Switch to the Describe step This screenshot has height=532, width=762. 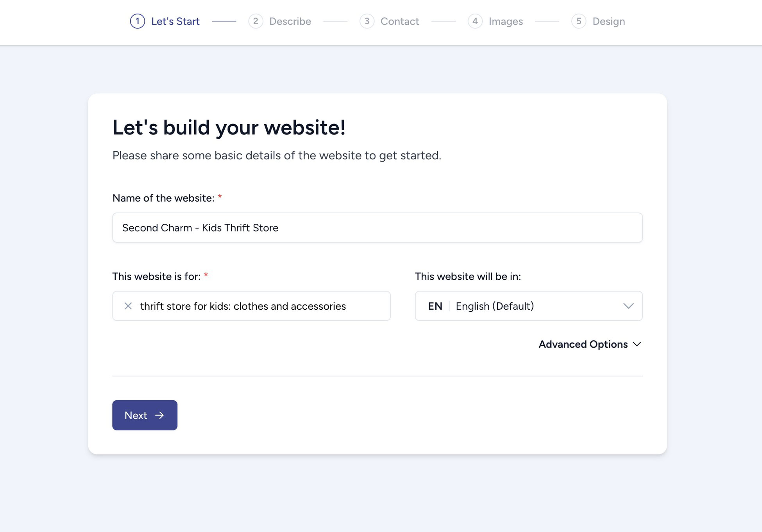290,21
